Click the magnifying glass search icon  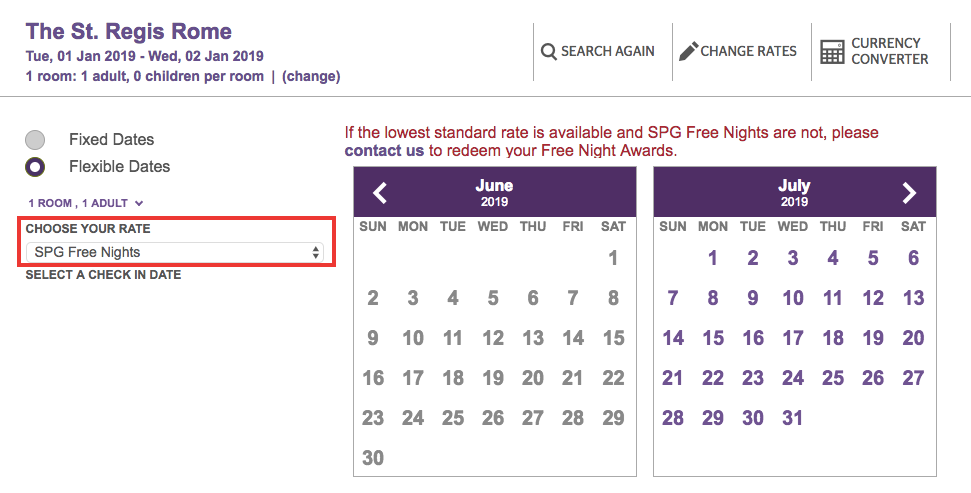pos(549,51)
